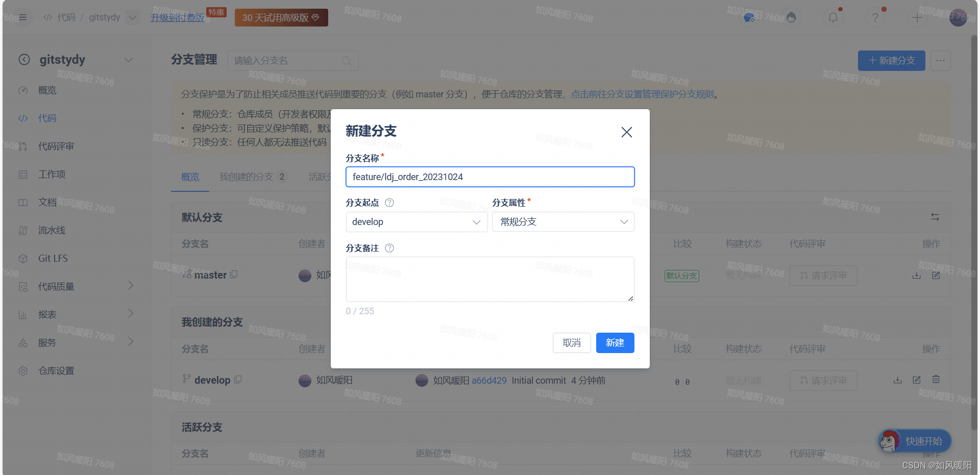
Task: Download develop branch icon
Action: [897, 380]
